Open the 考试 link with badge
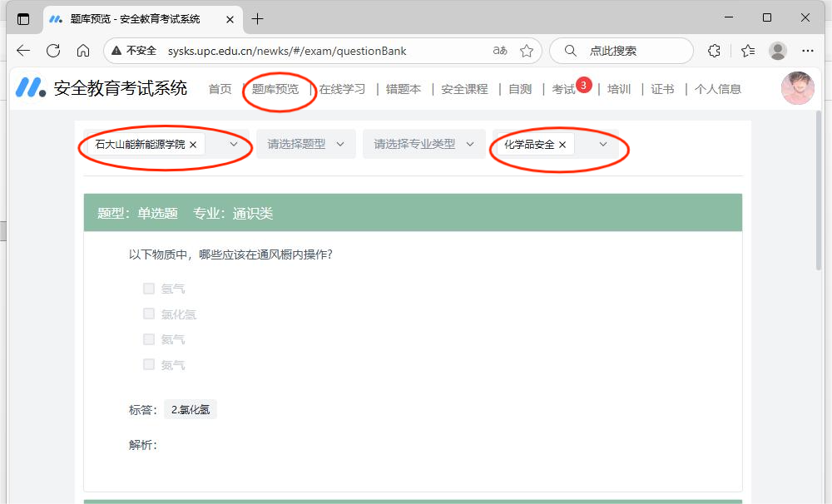This screenshot has width=832, height=504. pyautogui.click(x=563, y=89)
